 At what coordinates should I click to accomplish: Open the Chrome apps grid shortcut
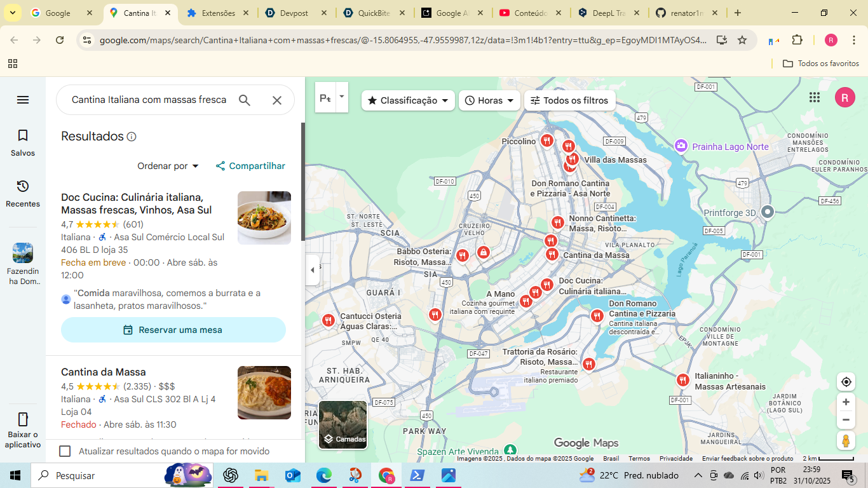tap(13, 64)
